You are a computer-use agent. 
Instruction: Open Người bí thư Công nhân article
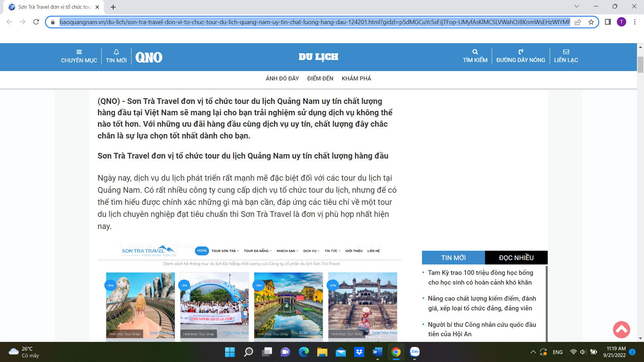482,329
